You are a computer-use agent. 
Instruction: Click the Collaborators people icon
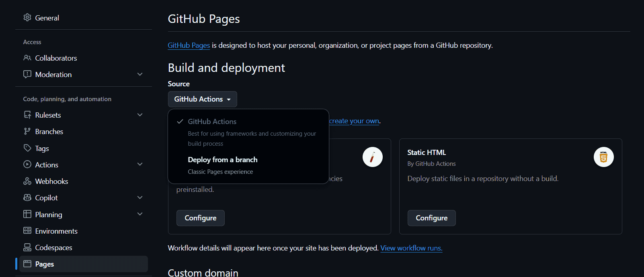27,58
